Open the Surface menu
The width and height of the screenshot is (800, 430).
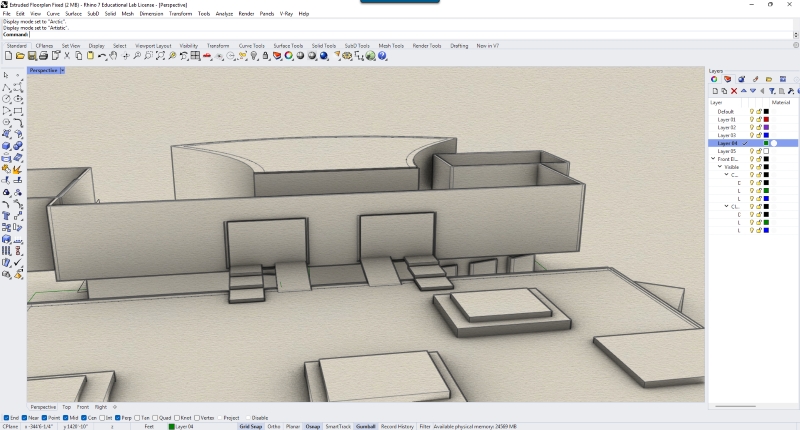click(x=73, y=14)
